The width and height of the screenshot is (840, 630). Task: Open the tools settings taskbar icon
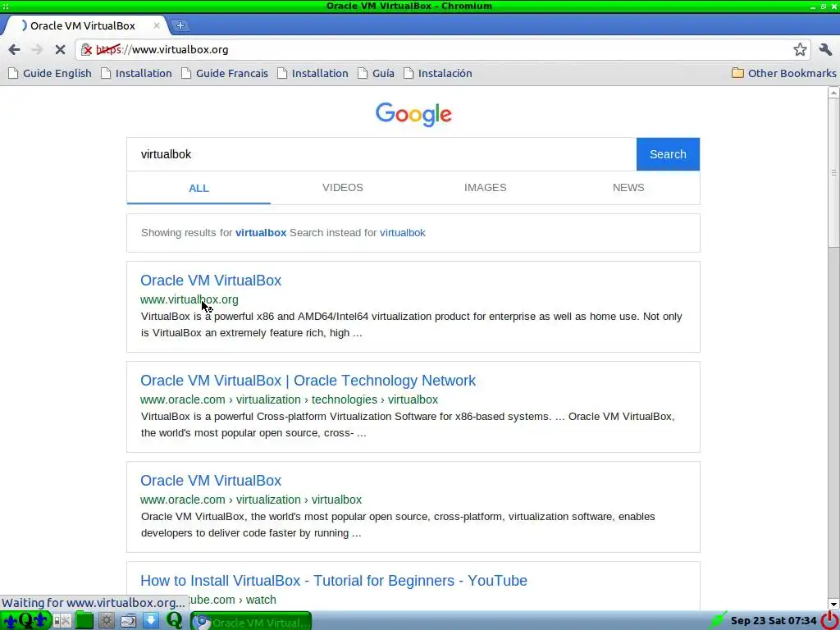(x=62, y=621)
